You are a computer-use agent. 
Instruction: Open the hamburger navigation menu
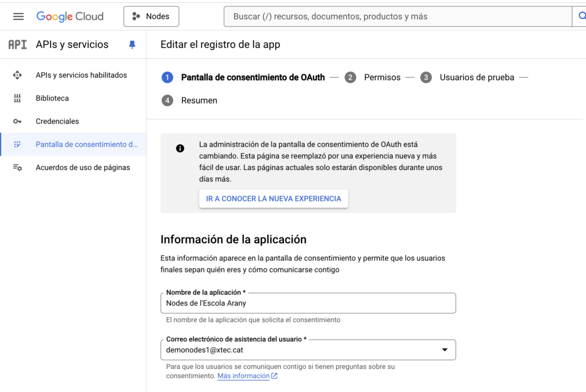pos(18,17)
